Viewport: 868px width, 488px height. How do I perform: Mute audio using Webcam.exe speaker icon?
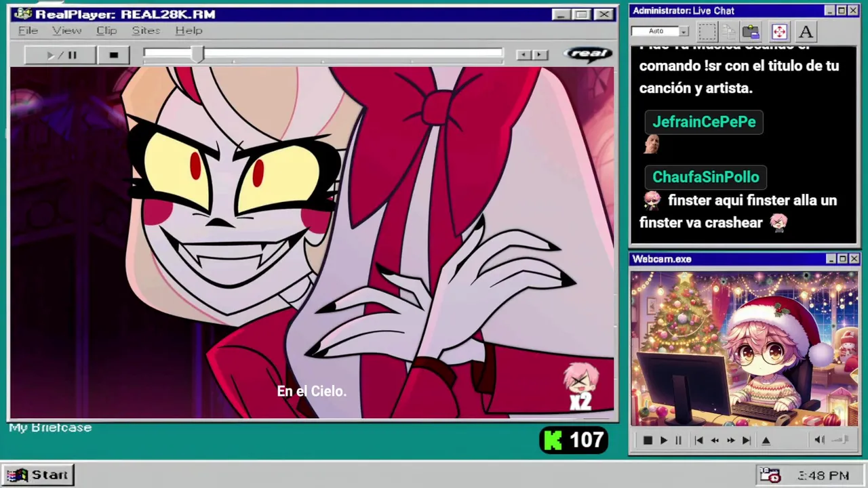(x=819, y=440)
